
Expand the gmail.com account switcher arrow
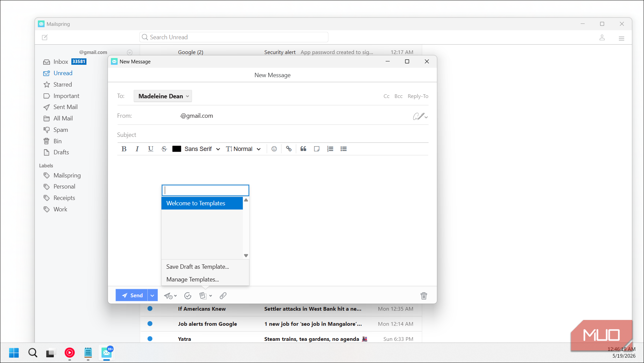coord(130,52)
